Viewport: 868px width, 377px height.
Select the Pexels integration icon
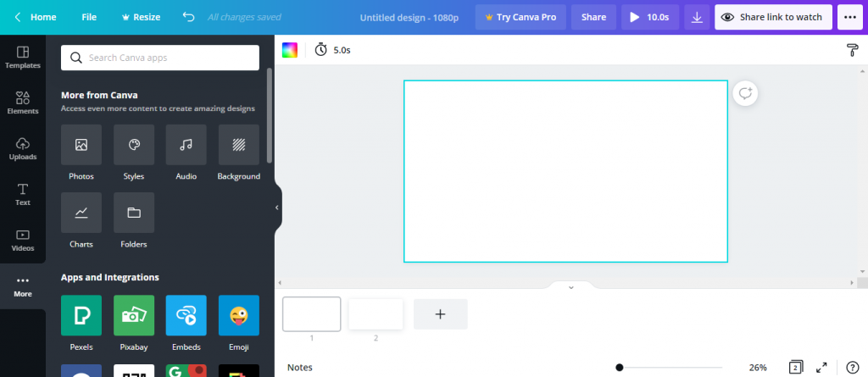tap(81, 315)
